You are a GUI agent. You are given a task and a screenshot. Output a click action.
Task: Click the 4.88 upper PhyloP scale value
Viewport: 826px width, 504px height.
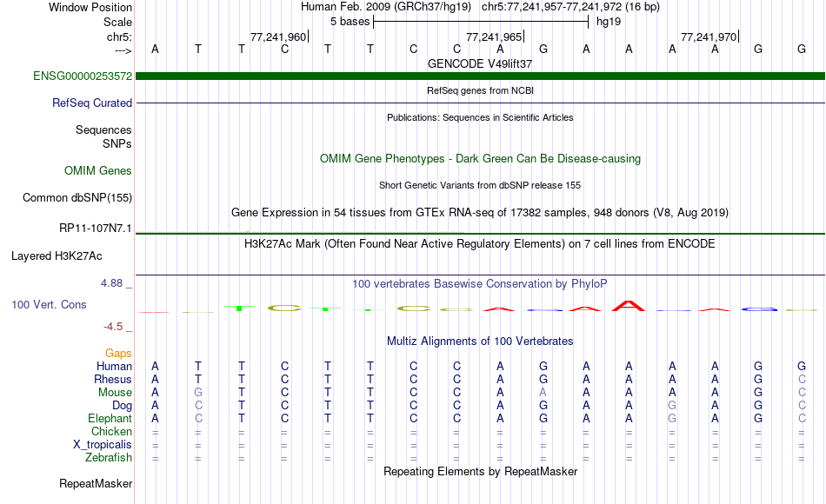click(111, 283)
